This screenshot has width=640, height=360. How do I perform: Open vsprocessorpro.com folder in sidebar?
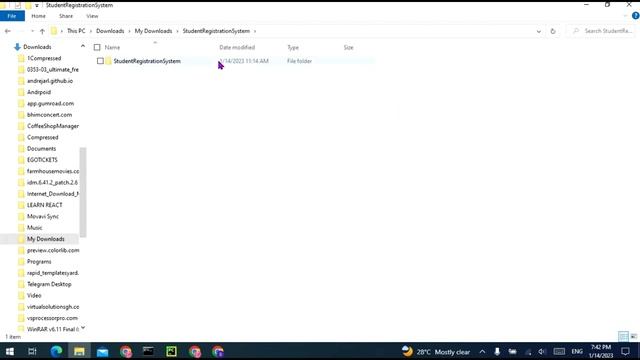52,318
